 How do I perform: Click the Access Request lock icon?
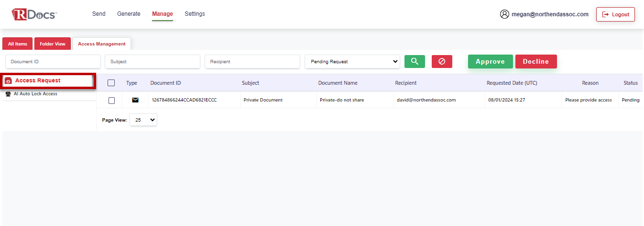point(8,80)
